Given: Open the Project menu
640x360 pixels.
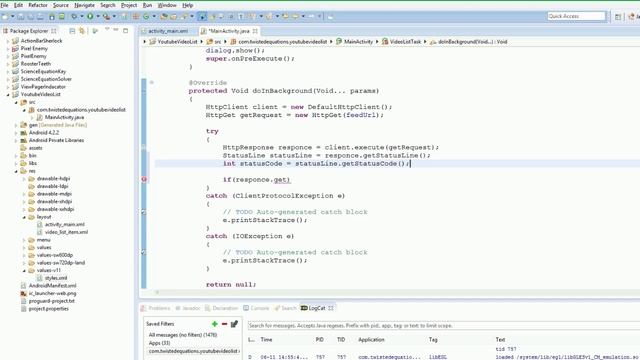Looking at the screenshot, I should pos(129,5).
